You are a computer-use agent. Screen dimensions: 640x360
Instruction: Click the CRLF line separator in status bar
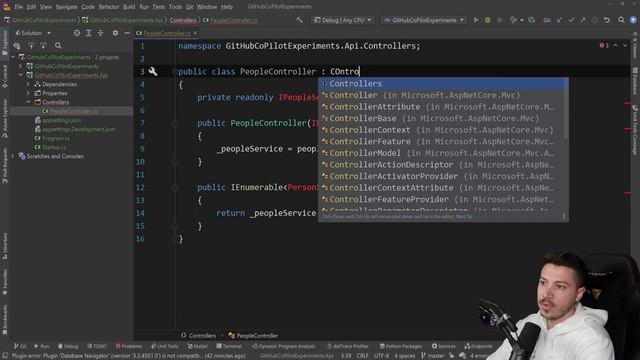pyautogui.click(x=362, y=356)
